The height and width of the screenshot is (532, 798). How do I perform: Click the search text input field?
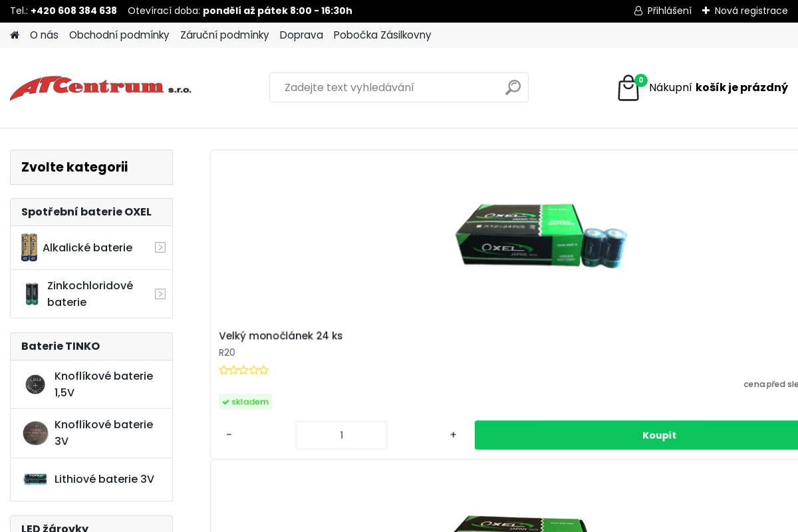386,88
